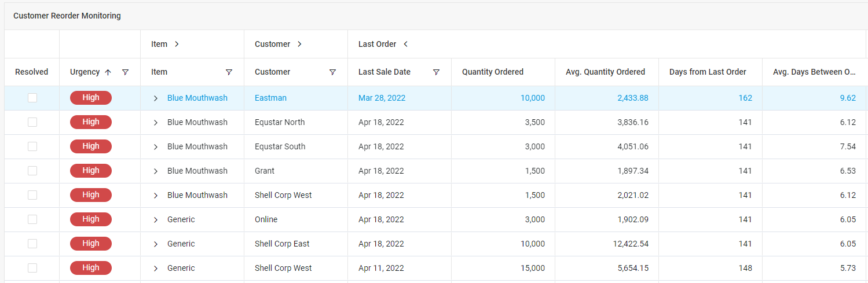Select the Shell Corp West Generic row quantity cell
The width and height of the screenshot is (868, 283).
click(x=503, y=268)
